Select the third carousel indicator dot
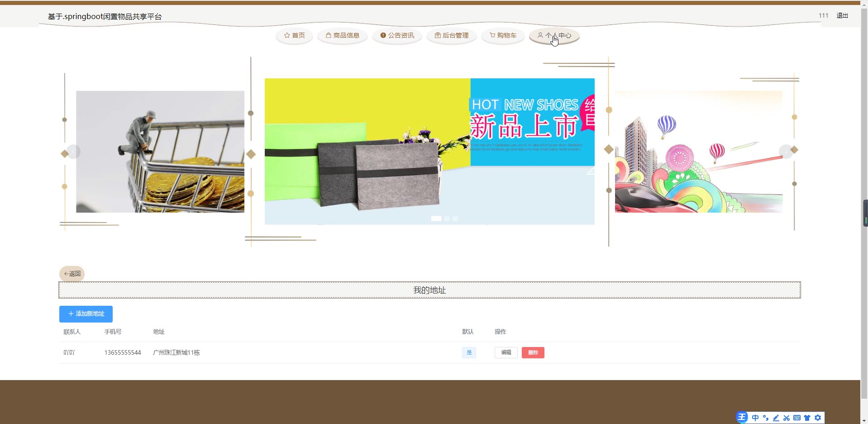The height and width of the screenshot is (424, 868). (455, 218)
